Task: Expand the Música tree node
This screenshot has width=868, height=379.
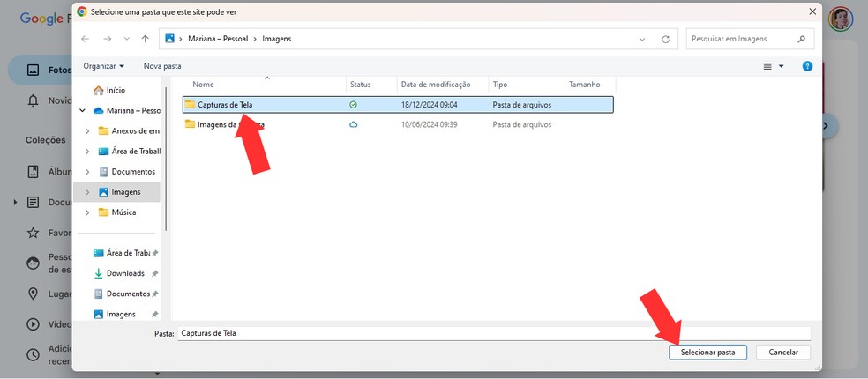Action: pos(87,212)
